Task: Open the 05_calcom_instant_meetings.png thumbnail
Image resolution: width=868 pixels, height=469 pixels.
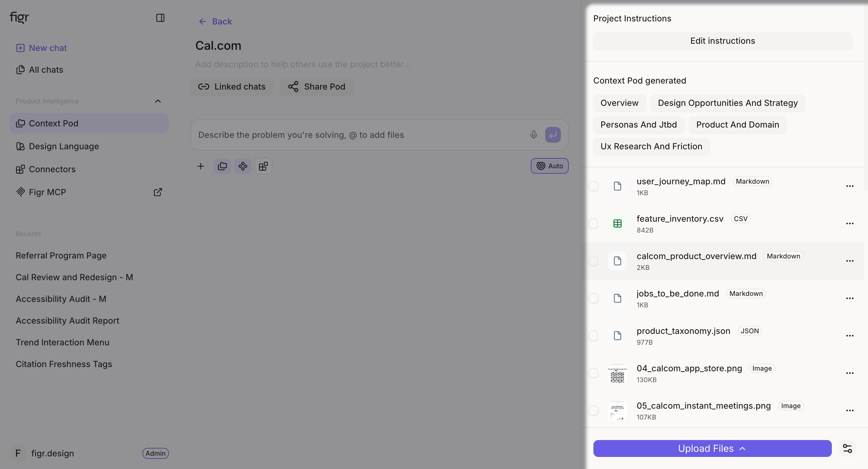Action: [617, 411]
